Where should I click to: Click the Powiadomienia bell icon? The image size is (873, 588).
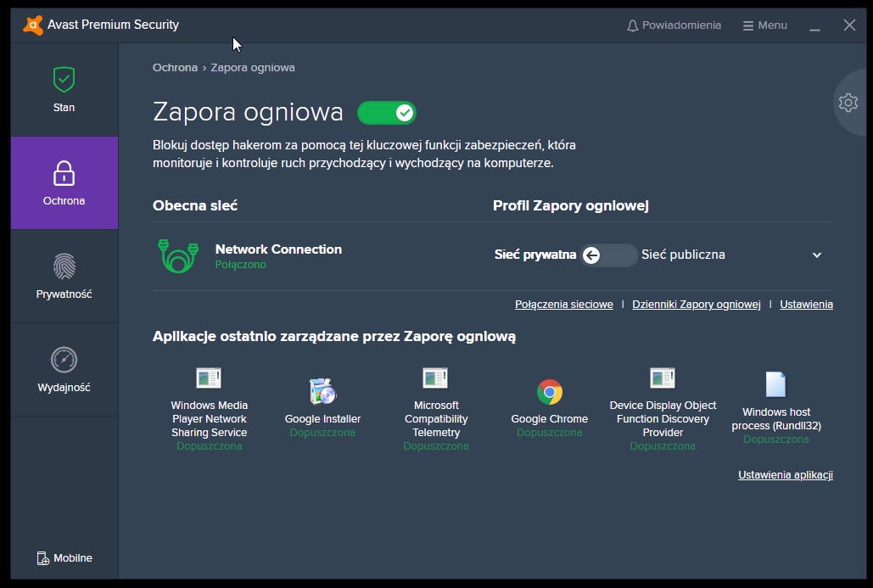coord(633,25)
